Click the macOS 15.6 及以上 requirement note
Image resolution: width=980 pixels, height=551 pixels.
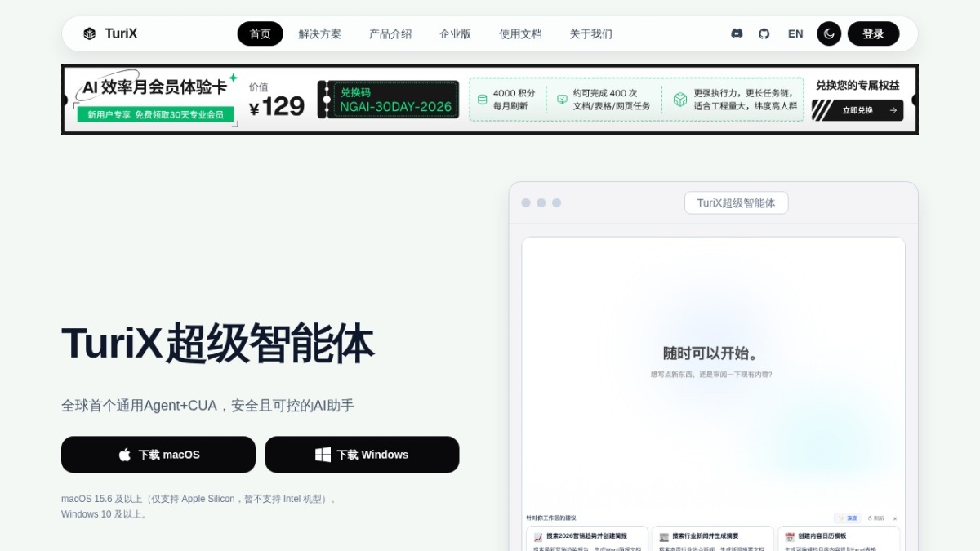click(x=199, y=499)
